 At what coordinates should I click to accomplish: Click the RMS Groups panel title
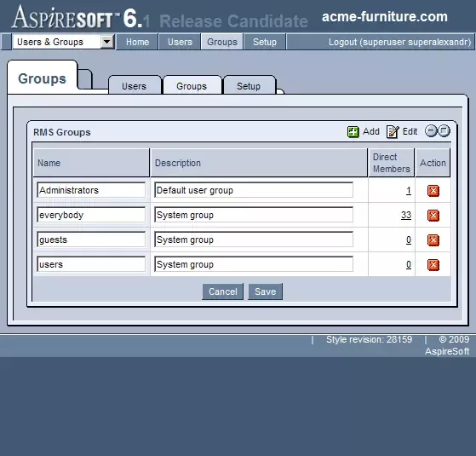(62, 132)
